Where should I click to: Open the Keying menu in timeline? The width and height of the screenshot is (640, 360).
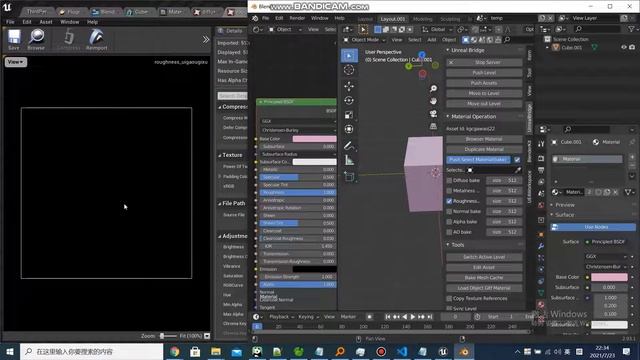(308, 317)
